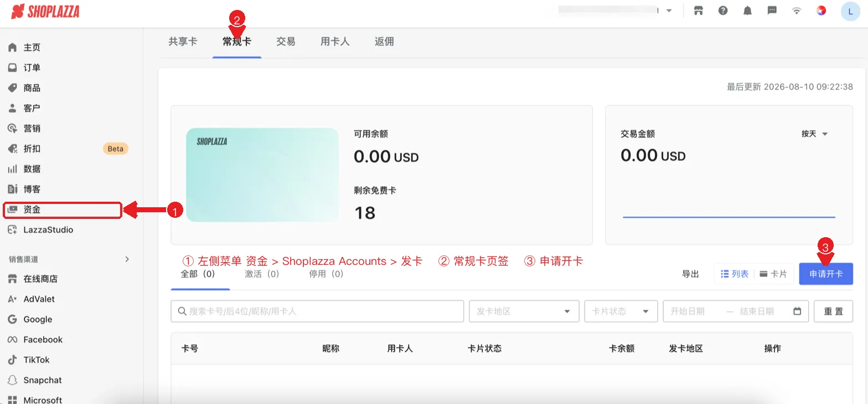The height and width of the screenshot is (404, 868).
Task: Click the 卡号 column header
Action: [x=190, y=349]
